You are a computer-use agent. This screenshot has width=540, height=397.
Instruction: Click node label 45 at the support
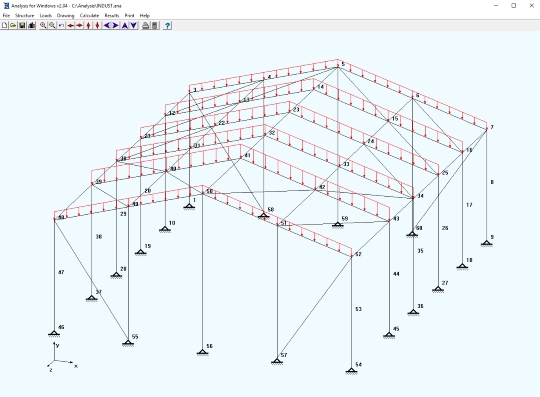(396, 329)
